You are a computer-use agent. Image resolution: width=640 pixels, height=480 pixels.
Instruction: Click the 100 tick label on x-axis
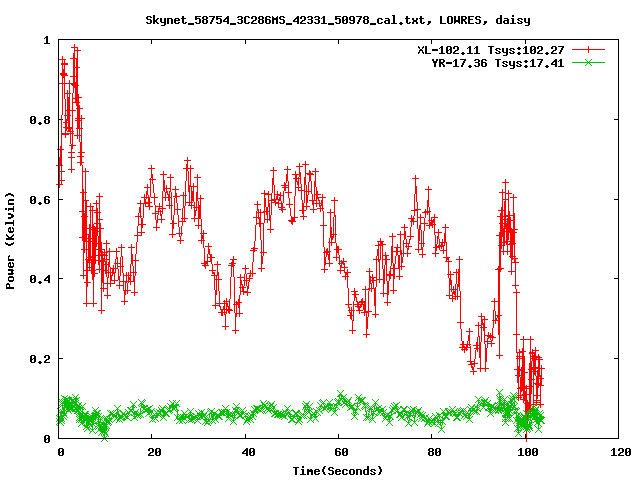pos(526,452)
